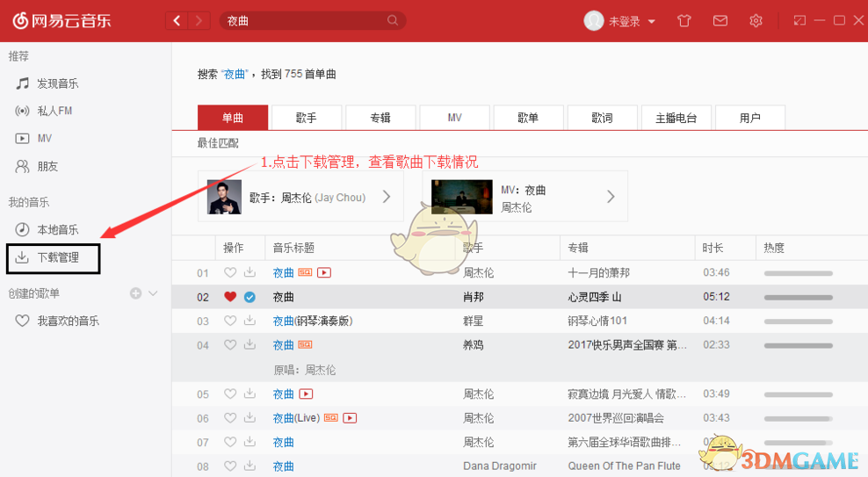Unlike song 02 red heart

click(230, 297)
